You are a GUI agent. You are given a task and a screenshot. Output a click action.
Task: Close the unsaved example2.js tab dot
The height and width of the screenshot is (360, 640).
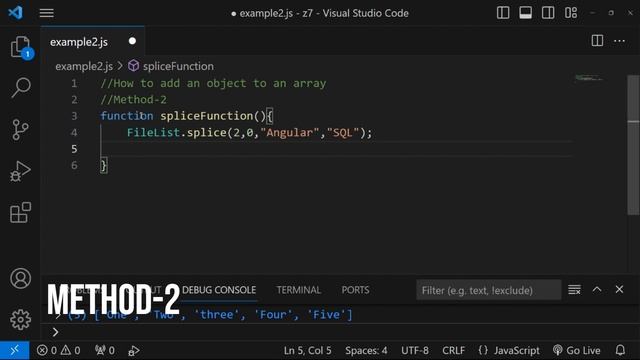click(132, 41)
